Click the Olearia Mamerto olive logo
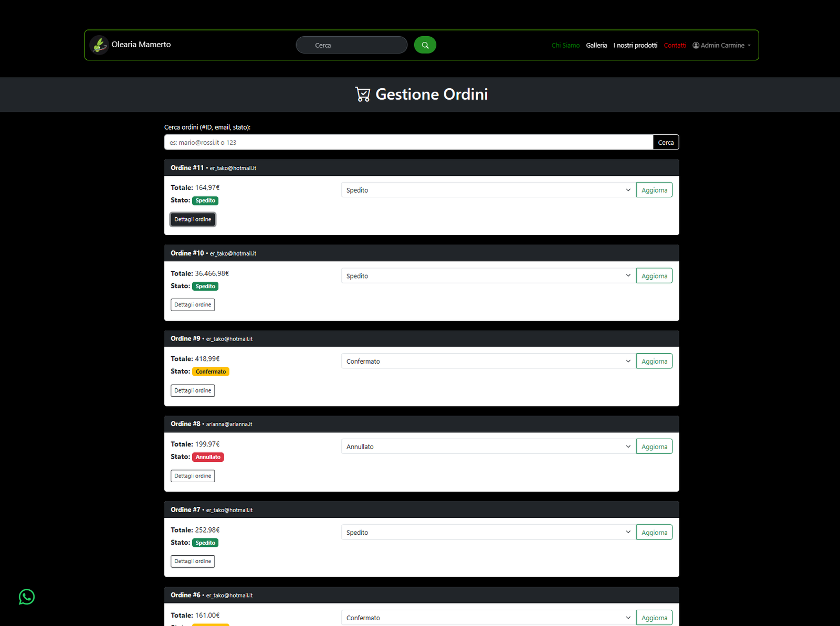 click(99, 45)
